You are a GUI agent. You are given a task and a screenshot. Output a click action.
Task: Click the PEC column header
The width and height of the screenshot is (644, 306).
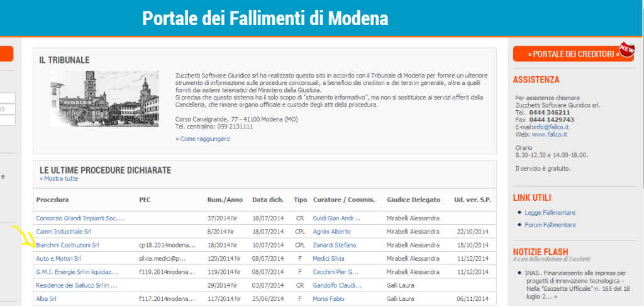coord(145,200)
